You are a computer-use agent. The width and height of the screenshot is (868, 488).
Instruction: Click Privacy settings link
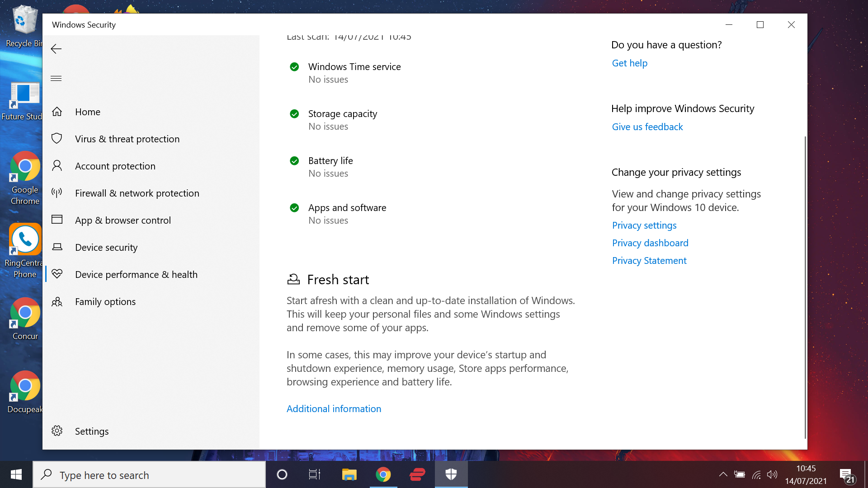coord(644,225)
